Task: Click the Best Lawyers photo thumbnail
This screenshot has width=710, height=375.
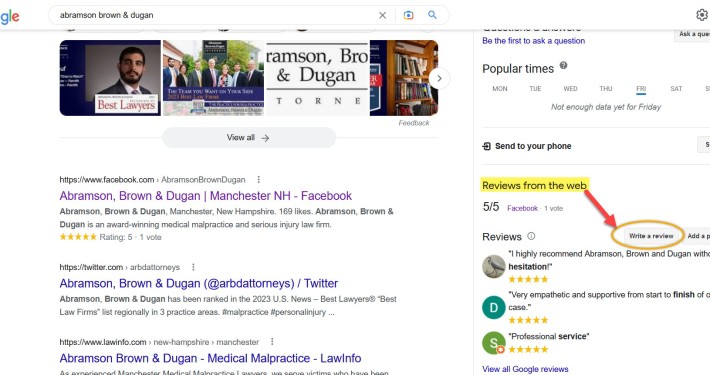Action: pos(110,78)
